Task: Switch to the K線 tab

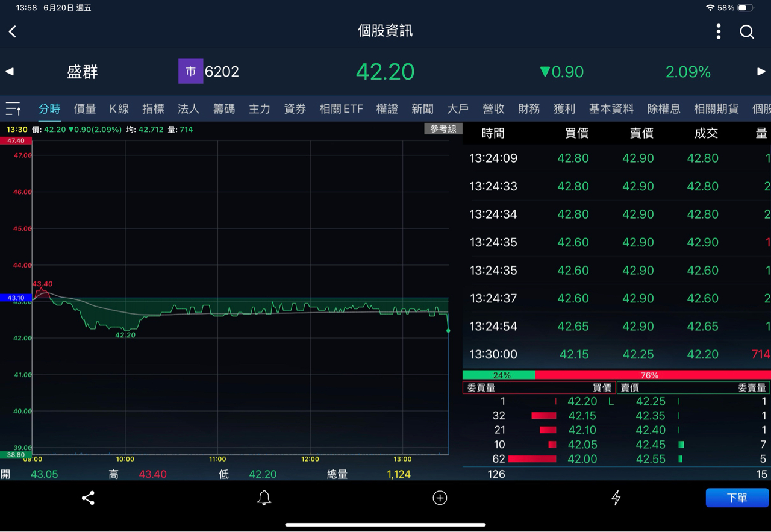Action: 119,109
